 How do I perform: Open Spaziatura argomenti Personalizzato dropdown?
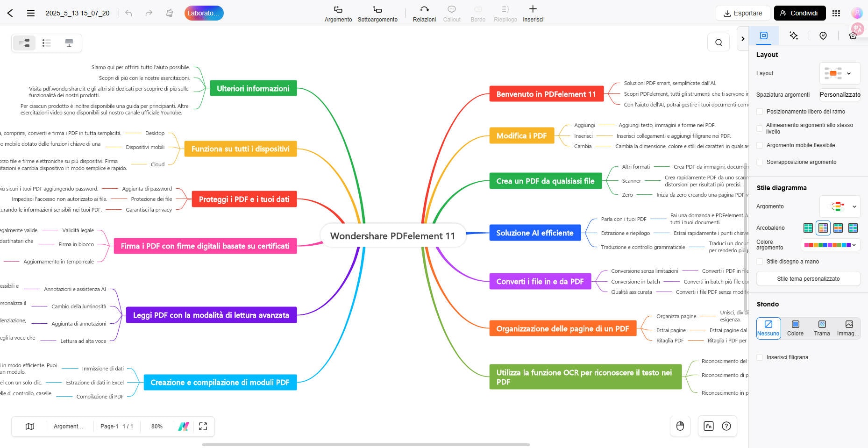click(840, 94)
